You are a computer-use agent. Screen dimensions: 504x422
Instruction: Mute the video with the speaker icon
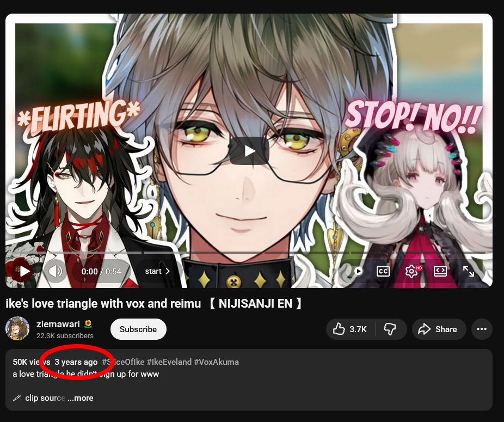[x=56, y=272]
